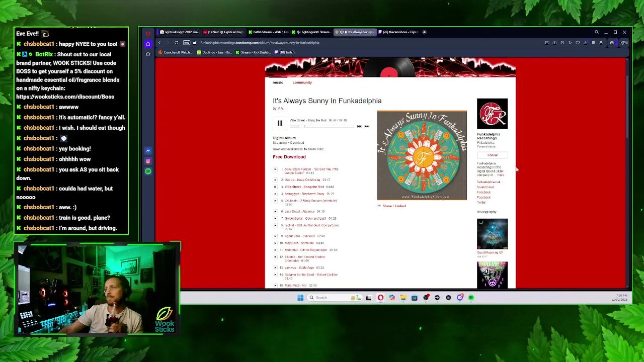Play track 11 Citrine Regenerator

[x=275, y=250]
